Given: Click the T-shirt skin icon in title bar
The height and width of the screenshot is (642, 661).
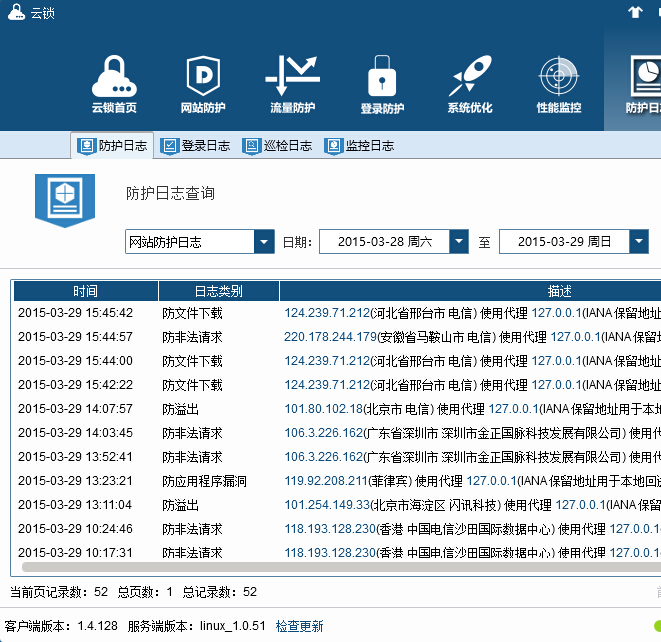Looking at the screenshot, I should click(634, 12).
